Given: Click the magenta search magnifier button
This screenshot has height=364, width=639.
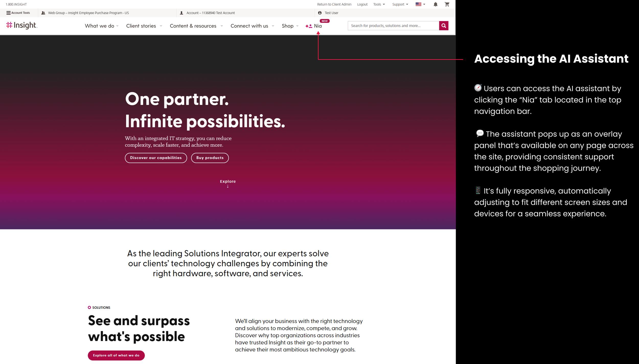Looking at the screenshot, I should click(443, 26).
